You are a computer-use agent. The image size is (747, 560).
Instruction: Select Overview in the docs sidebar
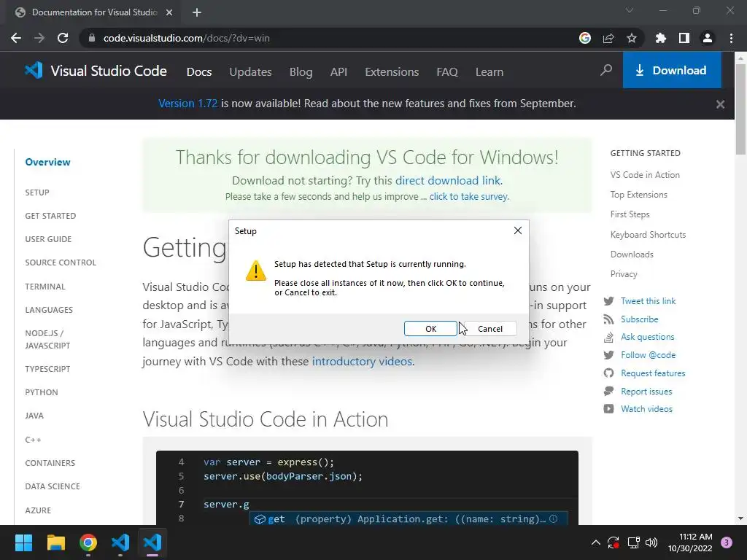coord(47,162)
